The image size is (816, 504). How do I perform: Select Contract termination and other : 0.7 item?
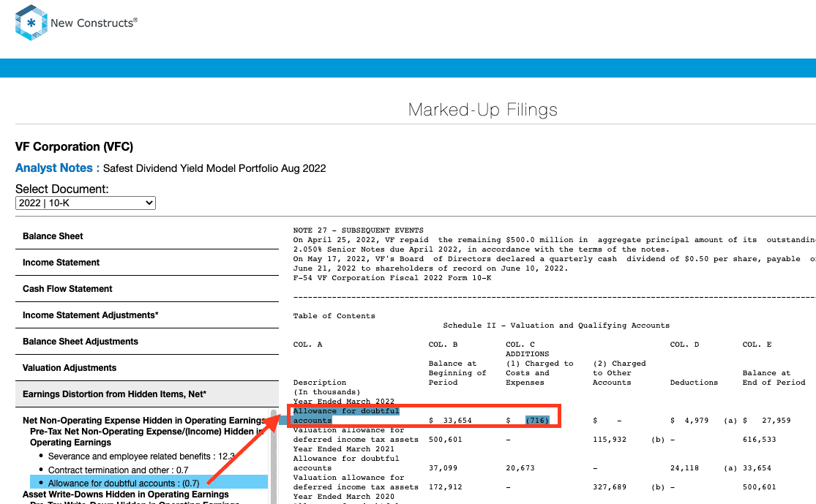[118, 470]
